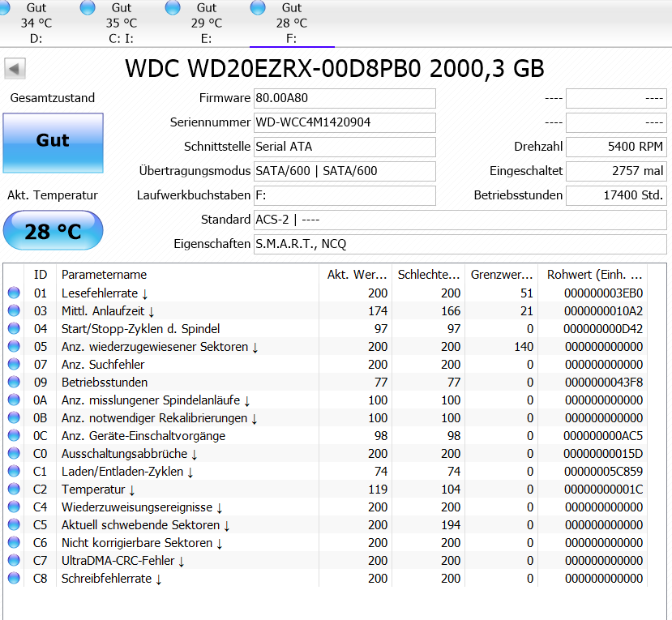The image size is (672, 620).
Task: Click status orb of Lesefehlerrate row
Action: [x=14, y=293]
